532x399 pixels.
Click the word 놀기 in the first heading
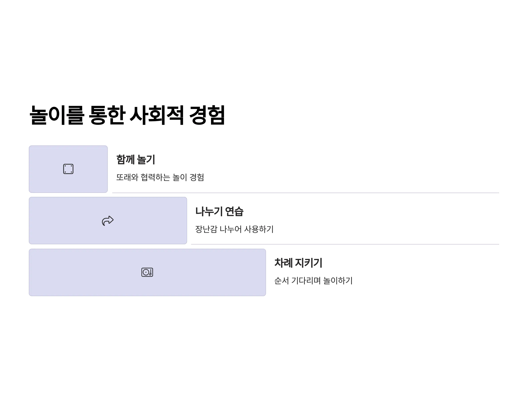coord(146,159)
